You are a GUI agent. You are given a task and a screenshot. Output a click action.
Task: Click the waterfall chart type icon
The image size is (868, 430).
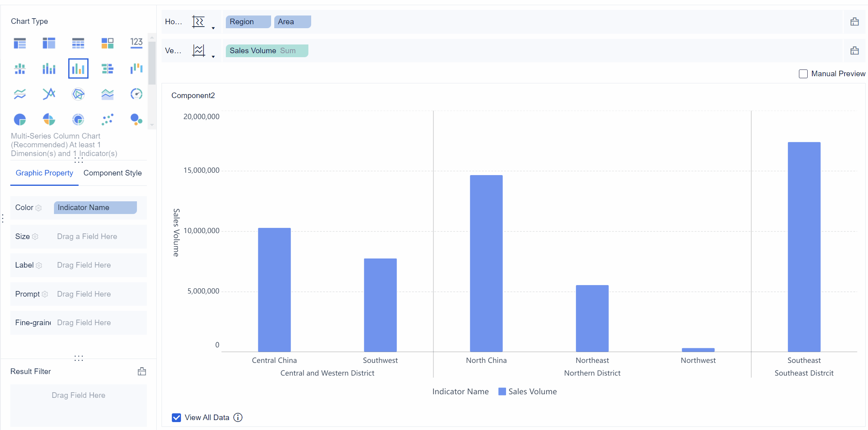point(136,69)
